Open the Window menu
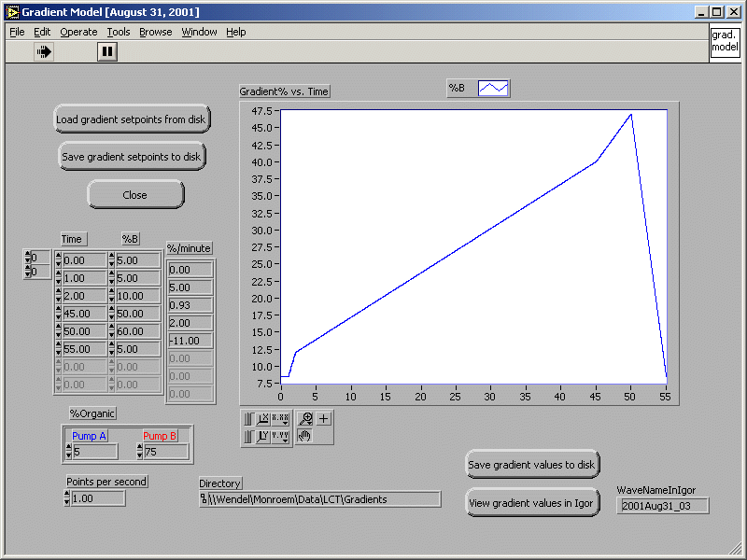Screen dimensions: 747x560 tap(199, 32)
